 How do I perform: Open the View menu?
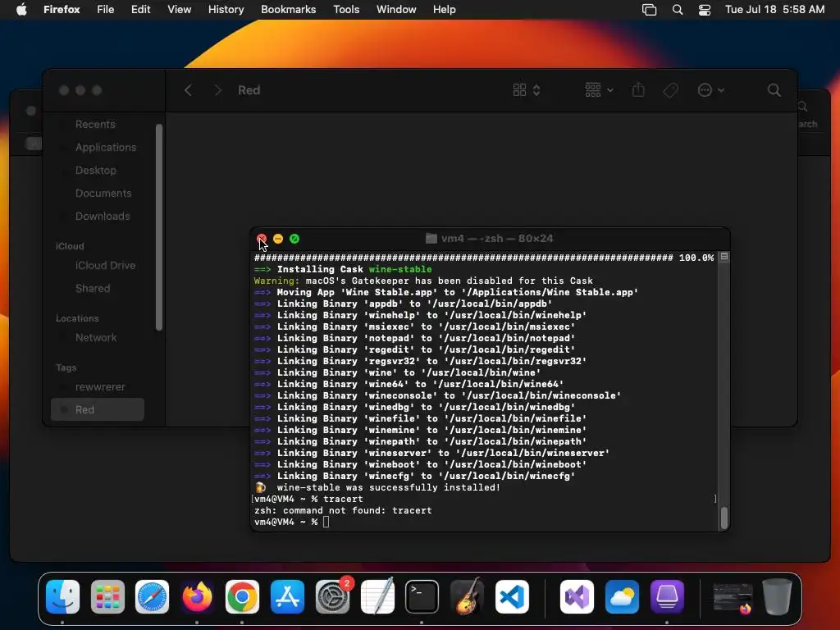point(179,9)
